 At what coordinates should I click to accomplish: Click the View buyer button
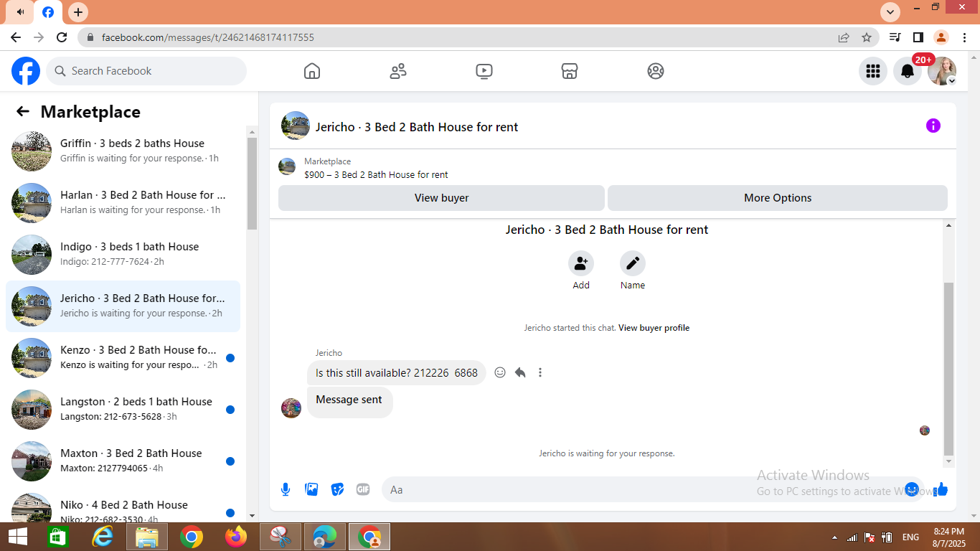pyautogui.click(x=441, y=198)
